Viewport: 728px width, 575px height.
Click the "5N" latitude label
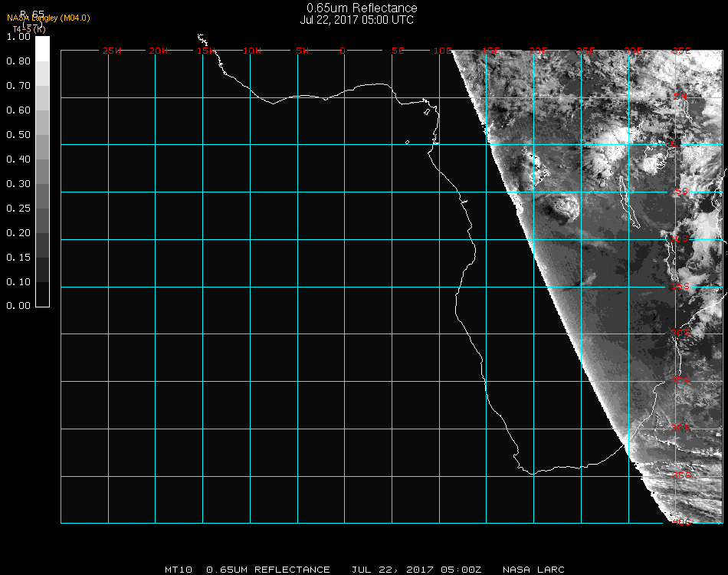click(680, 97)
